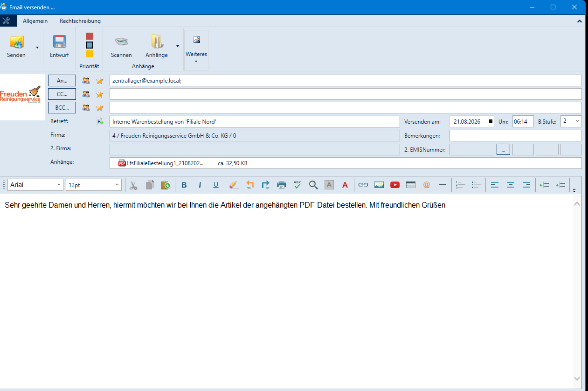The height and width of the screenshot is (391, 588).
Task: Select the blue normal priority square
Action: [x=89, y=45]
